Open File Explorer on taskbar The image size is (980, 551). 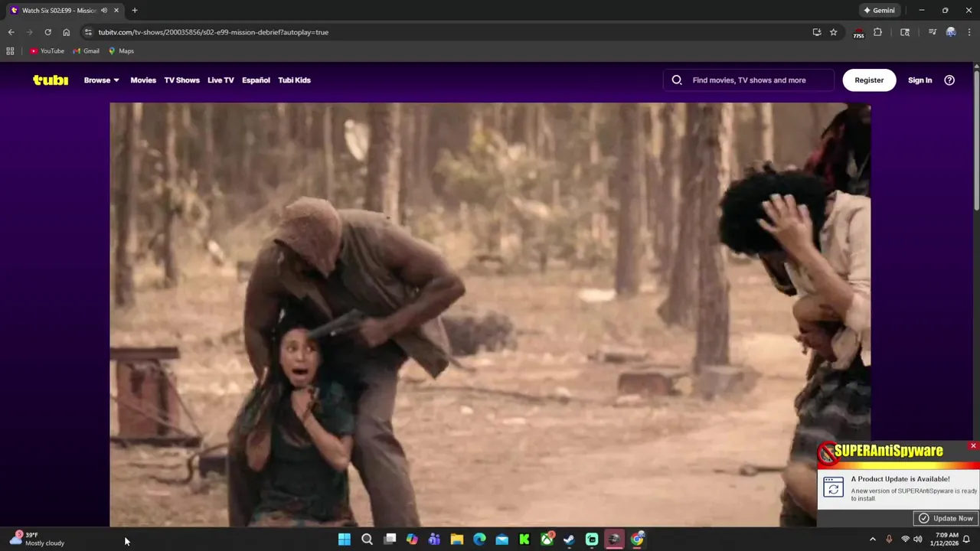tap(457, 540)
